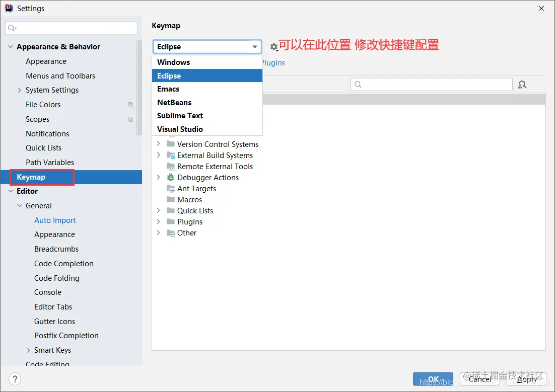This screenshot has height=392, width=555.
Task: Open Path Variables settings
Action: pos(50,163)
